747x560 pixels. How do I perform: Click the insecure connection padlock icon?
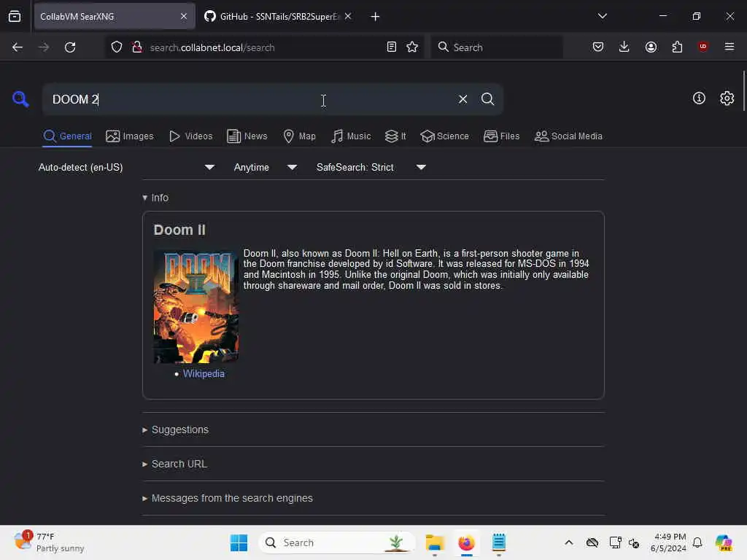pyautogui.click(x=137, y=47)
